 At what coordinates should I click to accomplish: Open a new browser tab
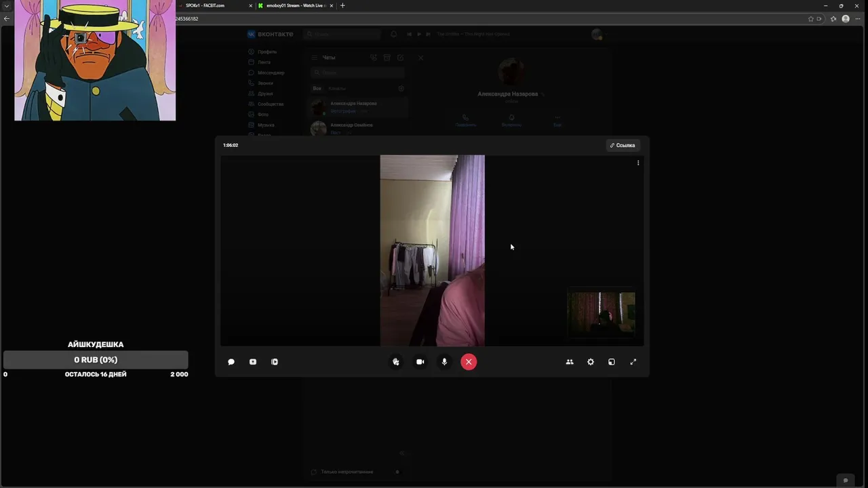tap(342, 5)
